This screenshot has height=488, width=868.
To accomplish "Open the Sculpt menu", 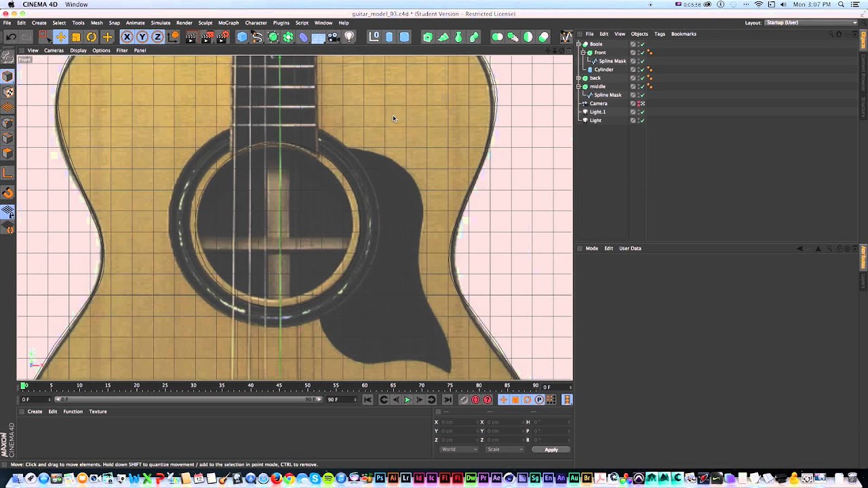I will 205,23.
